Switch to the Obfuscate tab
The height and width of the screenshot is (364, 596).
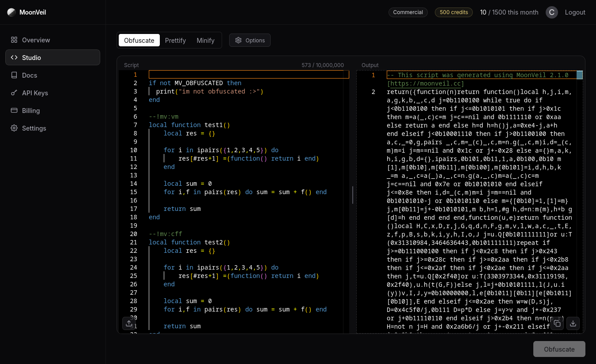[139, 40]
